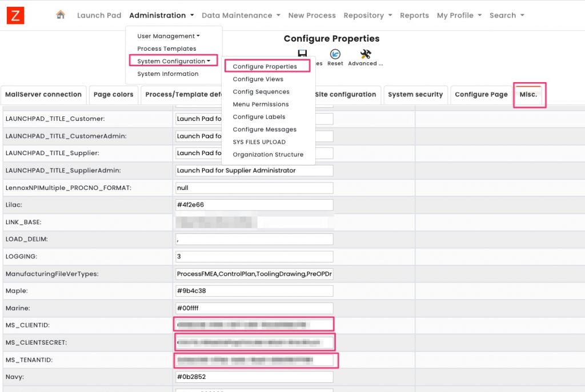Switch to the Misc. tab
Screen dimensions: 585x392
[x=528, y=95]
